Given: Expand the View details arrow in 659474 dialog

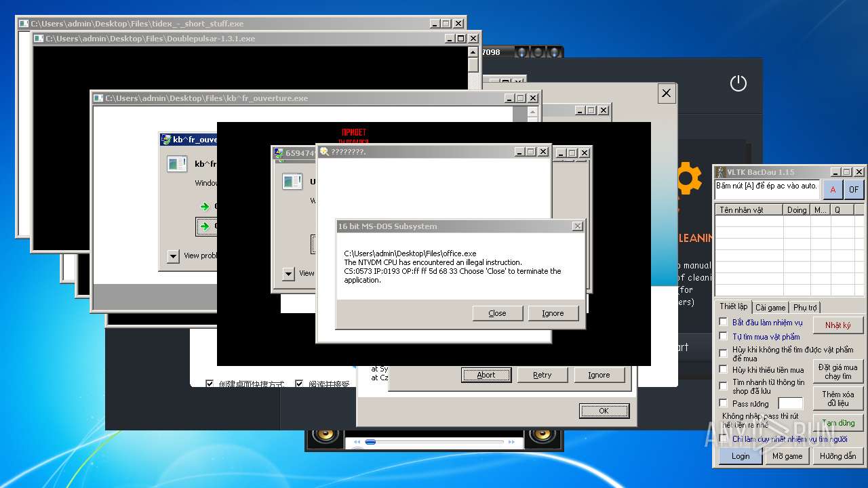Looking at the screenshot, I should [x=288, y=273].
